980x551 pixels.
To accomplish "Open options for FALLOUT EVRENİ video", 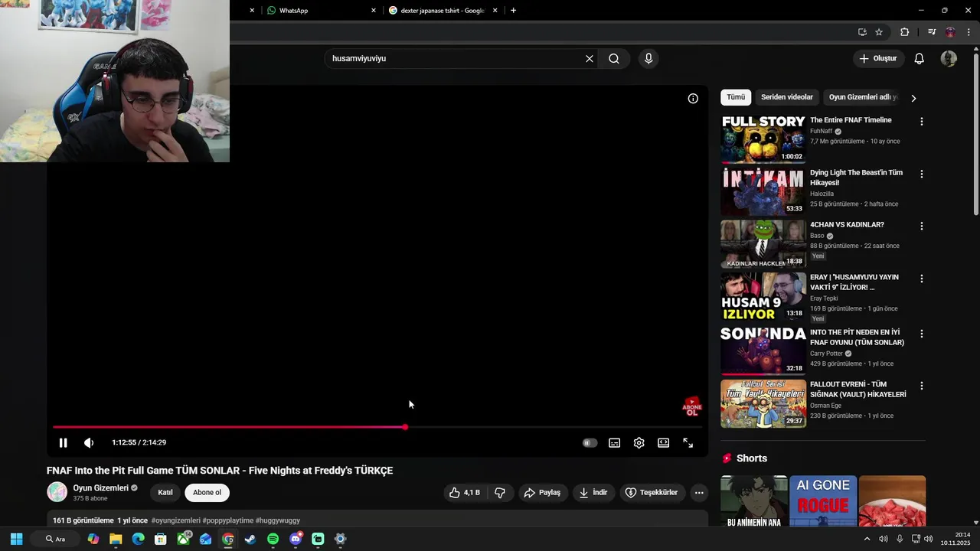I will pos(922,386).
